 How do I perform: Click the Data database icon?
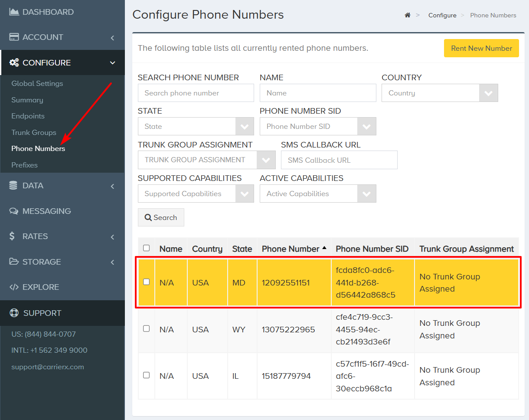point(13,185)
